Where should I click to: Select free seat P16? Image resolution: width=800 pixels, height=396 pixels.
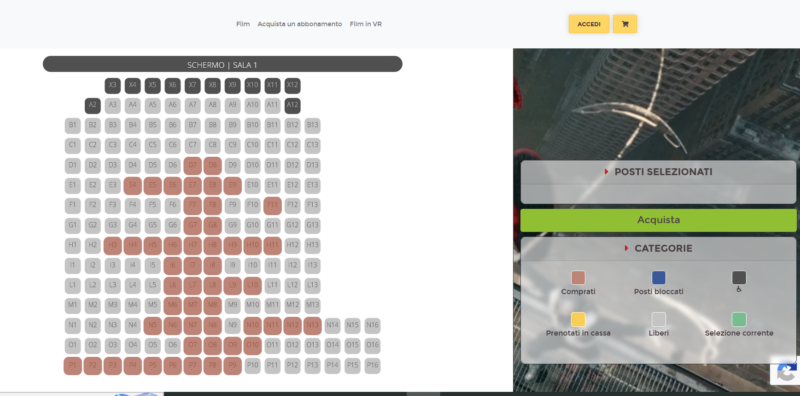click(372, 366)
